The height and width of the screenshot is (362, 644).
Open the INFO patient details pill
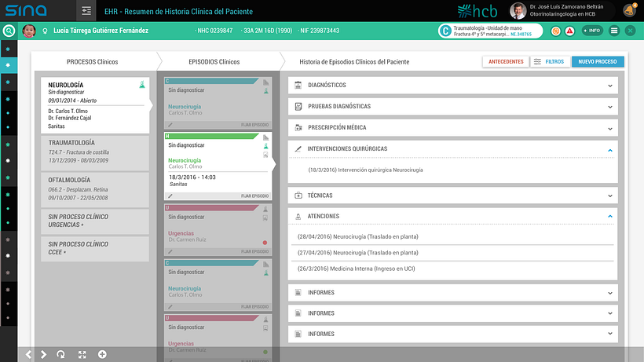pos(592,31)
